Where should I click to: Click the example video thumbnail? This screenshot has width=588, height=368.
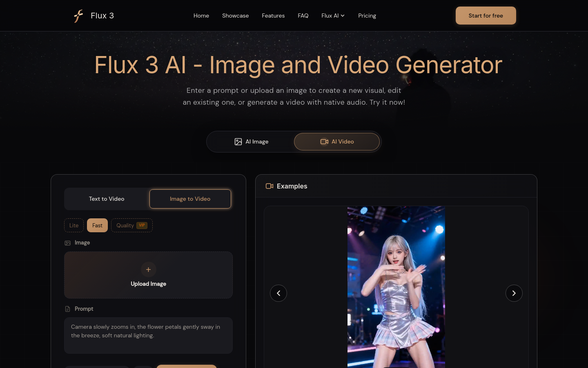[x=396, y=287]
